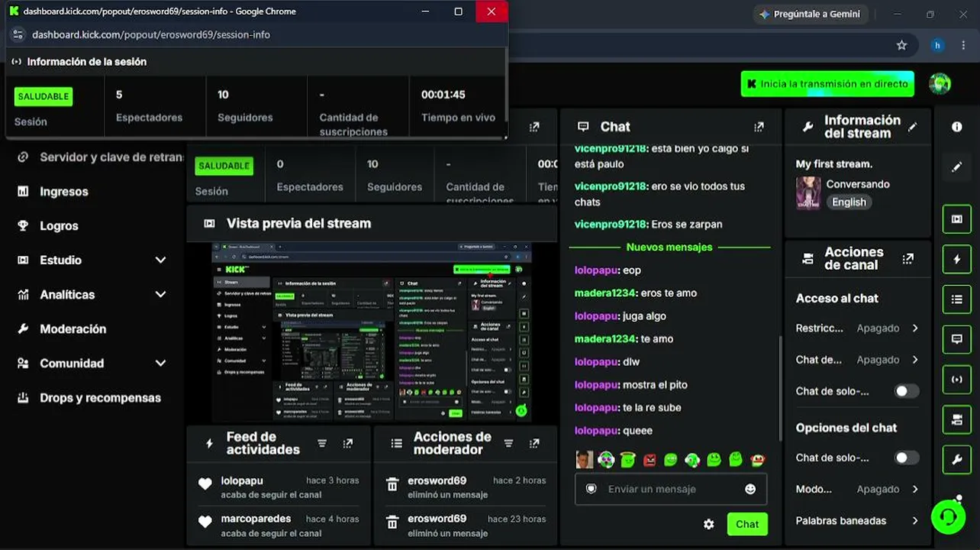Click the popout window address bar URL
This screenshot has height=550, width=980.
click(151, 34)
